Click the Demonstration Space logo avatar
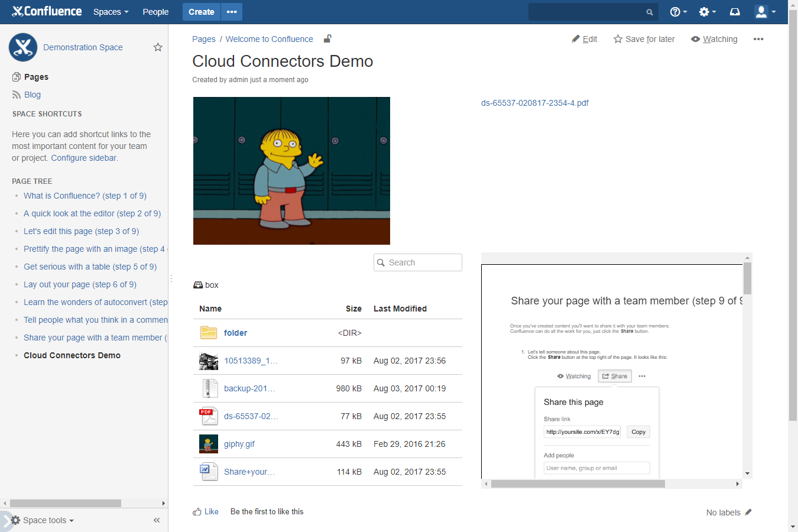 pos(23,47)
